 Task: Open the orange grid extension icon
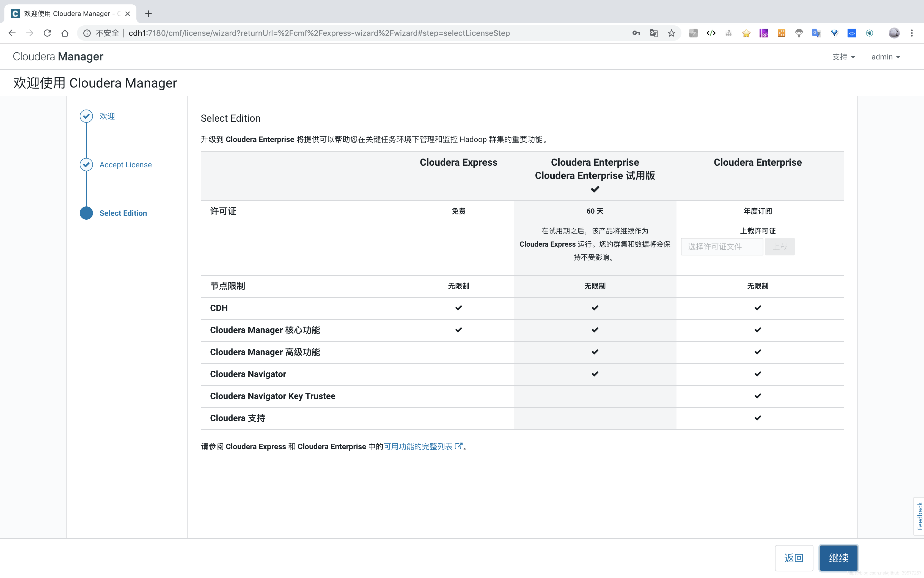click(782, 33)
